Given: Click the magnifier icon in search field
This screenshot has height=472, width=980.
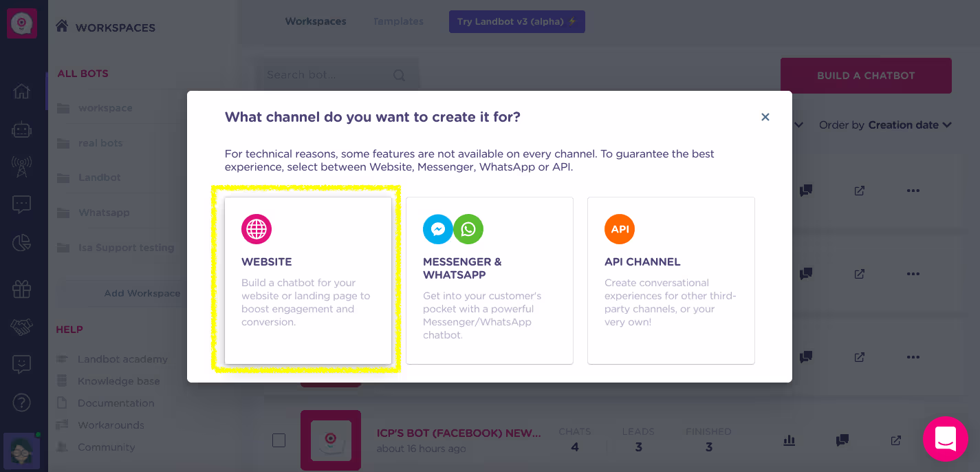Looking at the screenshot, I should click(x=399, y=75).
